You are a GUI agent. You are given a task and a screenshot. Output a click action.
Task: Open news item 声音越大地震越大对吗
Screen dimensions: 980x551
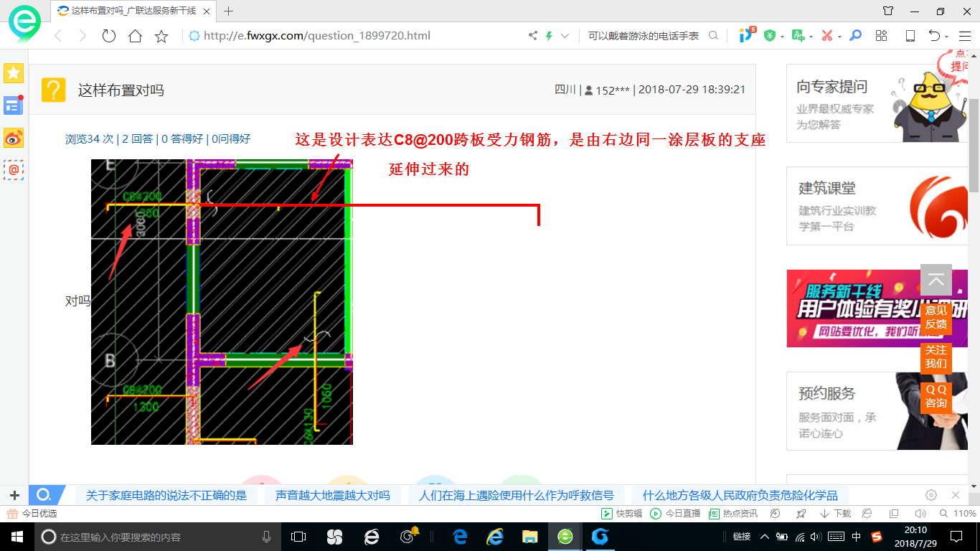tap(333, 495)
